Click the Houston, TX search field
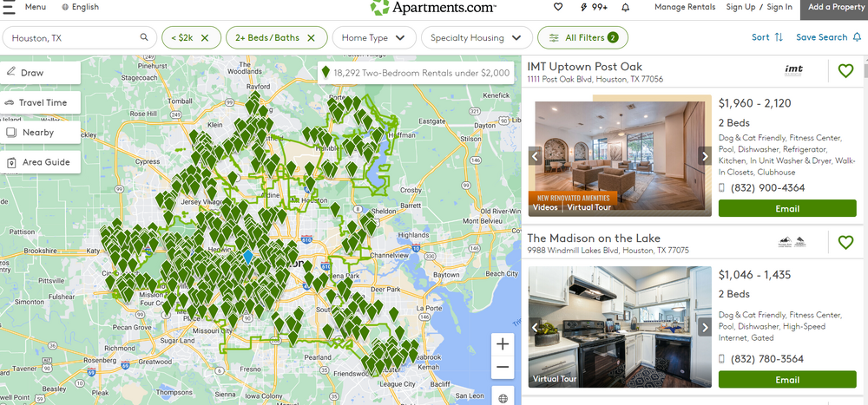 (74, 38)
